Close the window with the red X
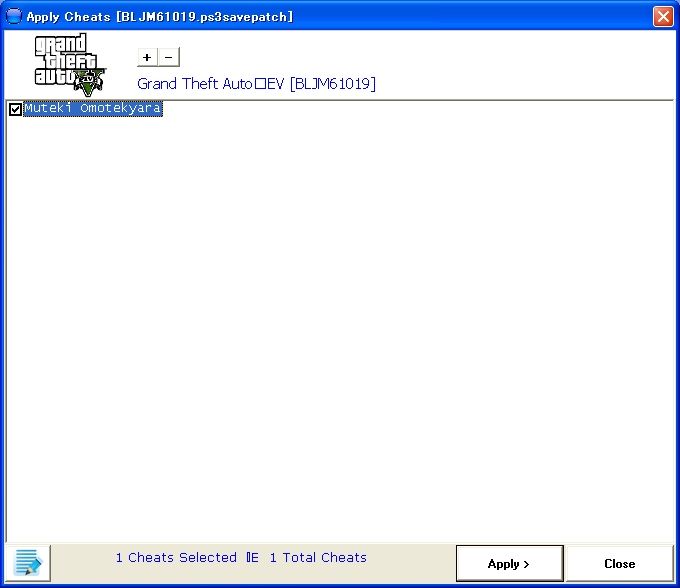The width and height of the screenshot is (680, 588). (663, 17)
